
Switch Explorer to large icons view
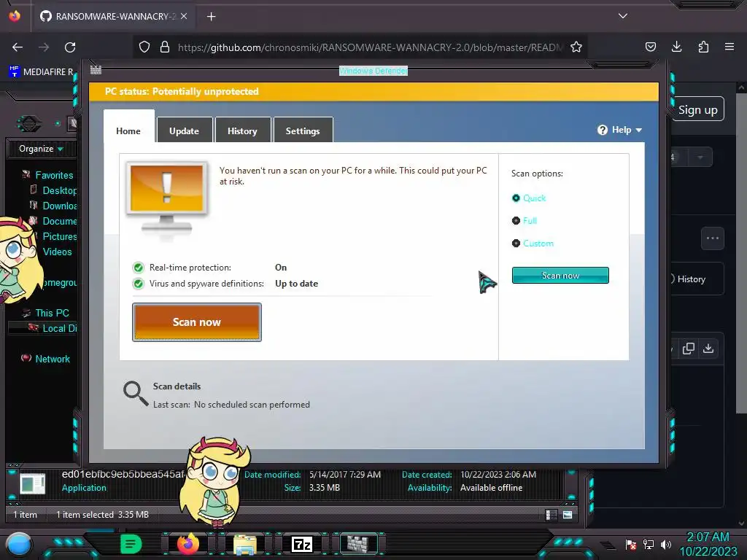[x=568, y=515]
